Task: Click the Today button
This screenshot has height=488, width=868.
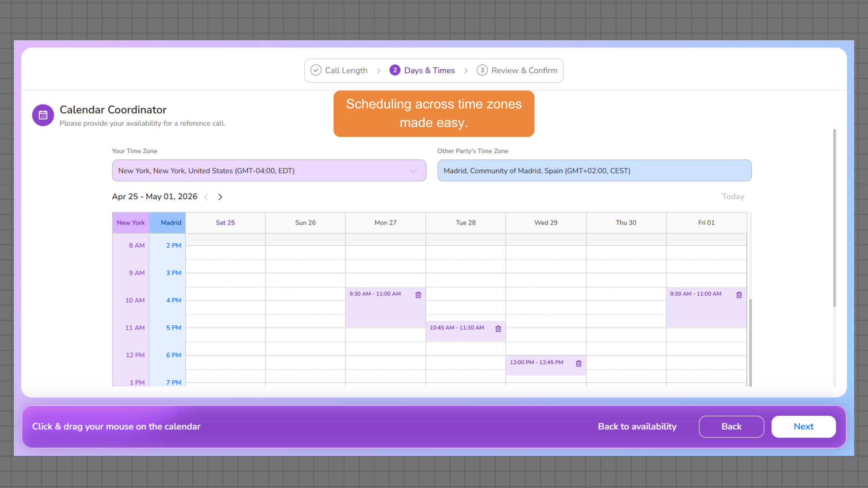Action: click(x=733, y=197)
